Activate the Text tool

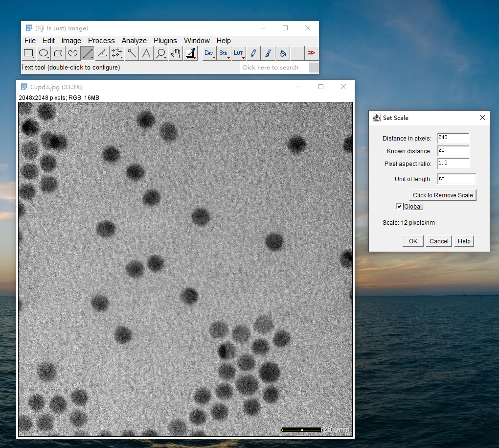(146, 53)
